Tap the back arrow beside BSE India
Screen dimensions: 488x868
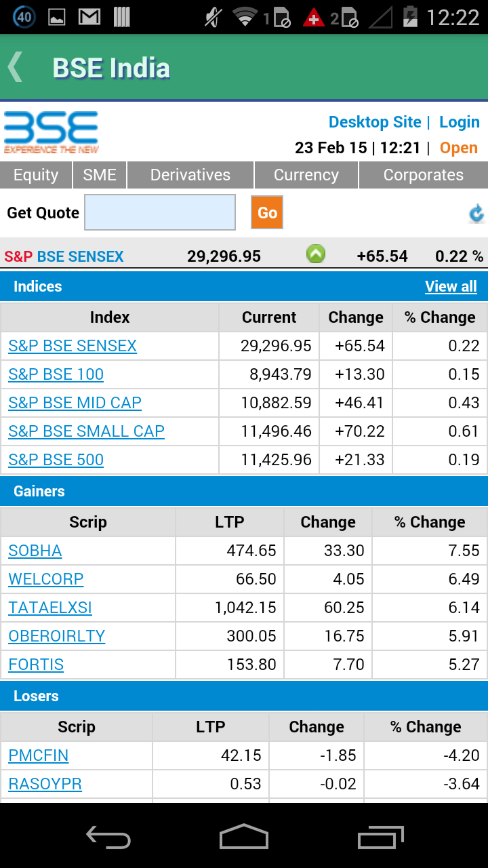15,68
